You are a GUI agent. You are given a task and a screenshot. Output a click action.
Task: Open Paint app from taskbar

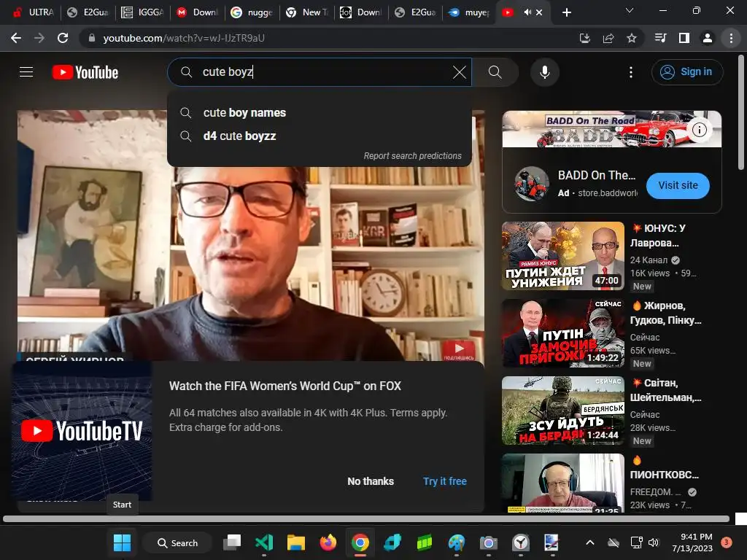point(457,542)
